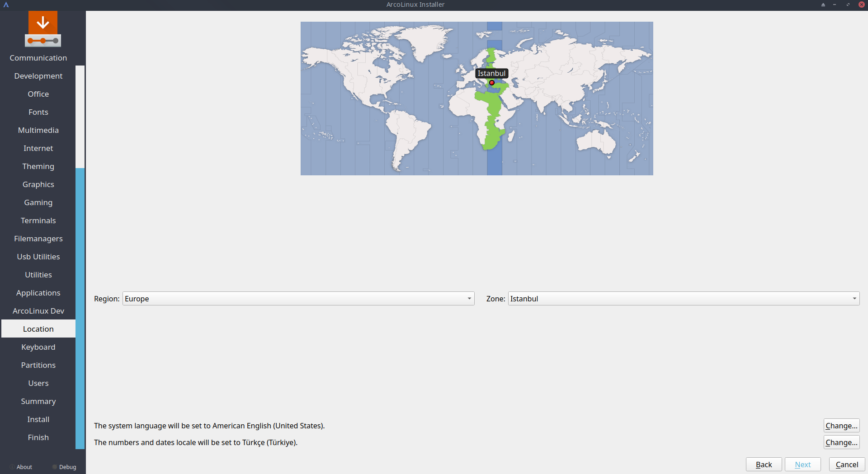The image size is (868, 474).
Task: Close the ArcoLinux Installer window
Action: [x=862, y=5]
